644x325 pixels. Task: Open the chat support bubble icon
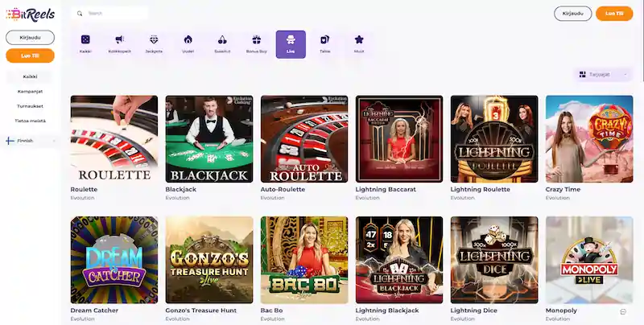623,312
